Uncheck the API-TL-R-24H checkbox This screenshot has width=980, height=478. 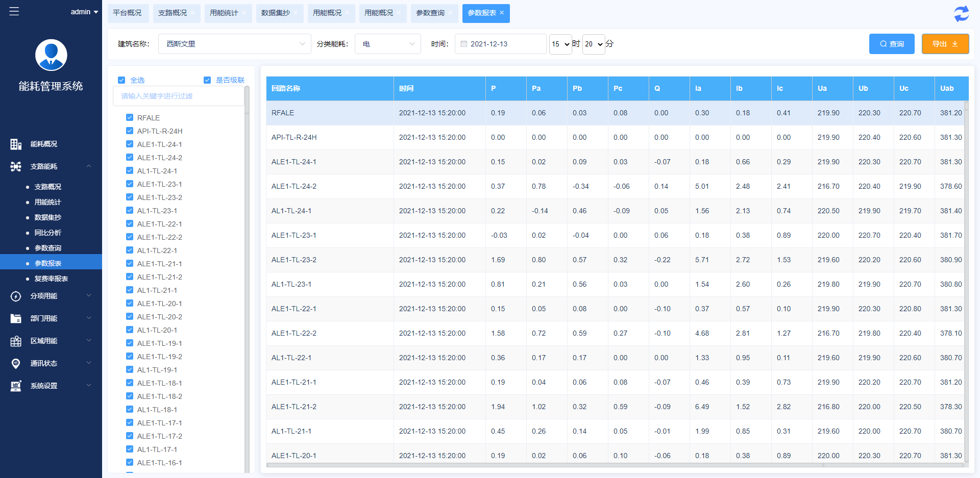(130, 131)
